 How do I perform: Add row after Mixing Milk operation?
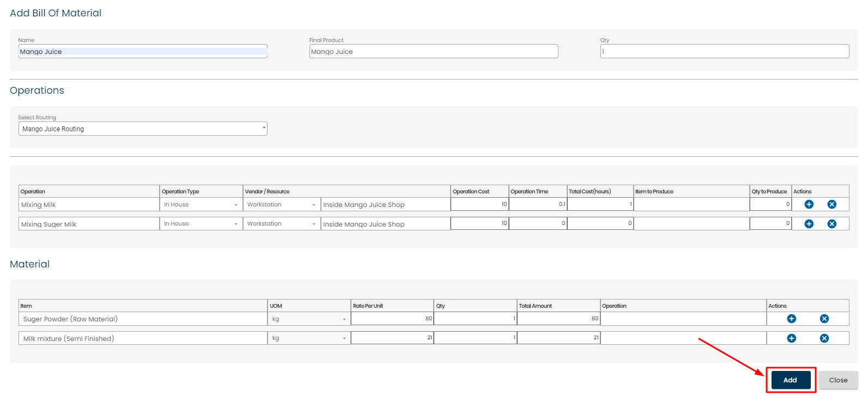coord(809,204)
